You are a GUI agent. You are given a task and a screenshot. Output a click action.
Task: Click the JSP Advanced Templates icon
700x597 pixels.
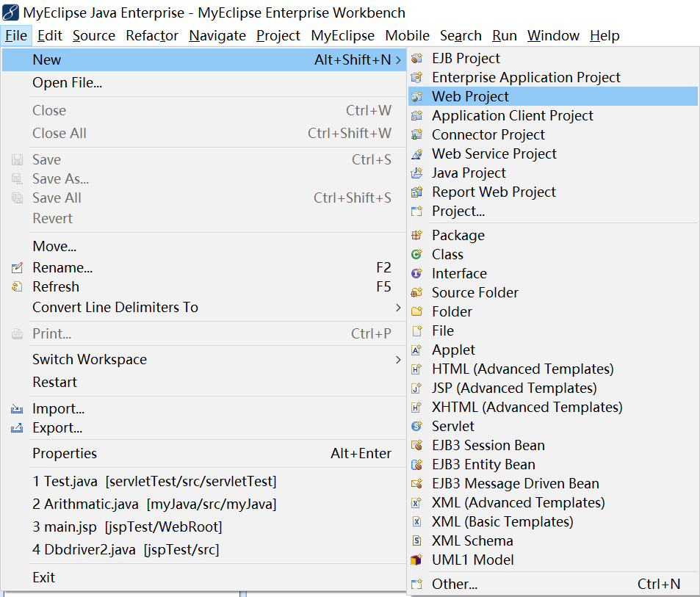click(416, 388)
